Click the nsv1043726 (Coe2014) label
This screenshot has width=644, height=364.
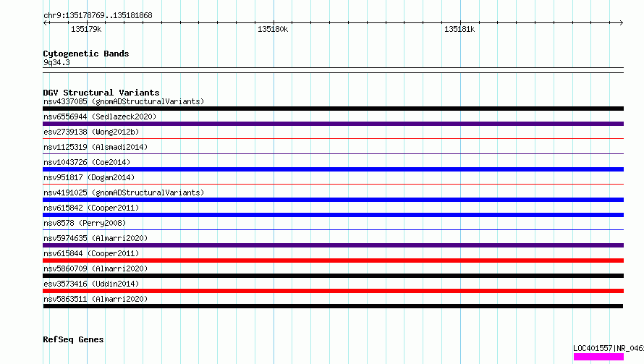pos(87,162)
